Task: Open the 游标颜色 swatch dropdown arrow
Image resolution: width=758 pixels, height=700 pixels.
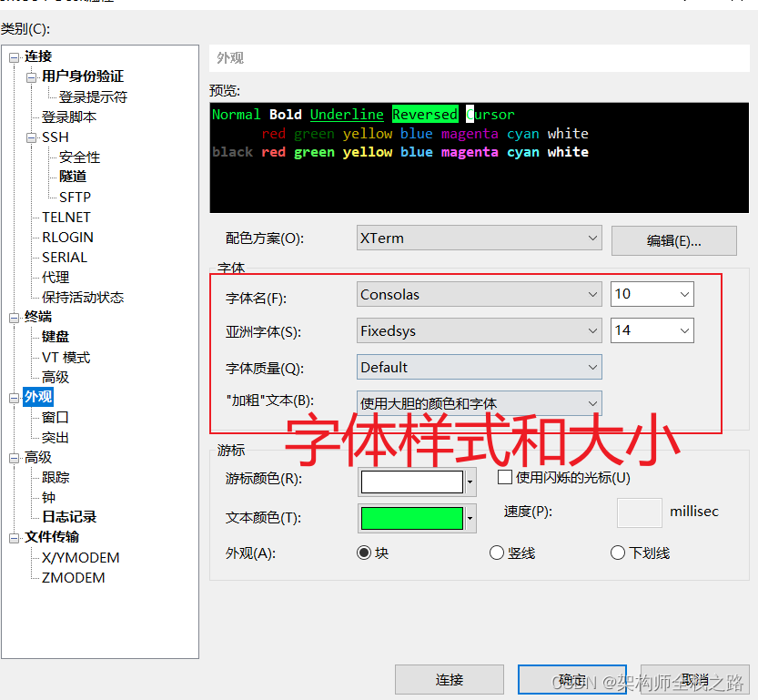Action: (x=470, y=482)
